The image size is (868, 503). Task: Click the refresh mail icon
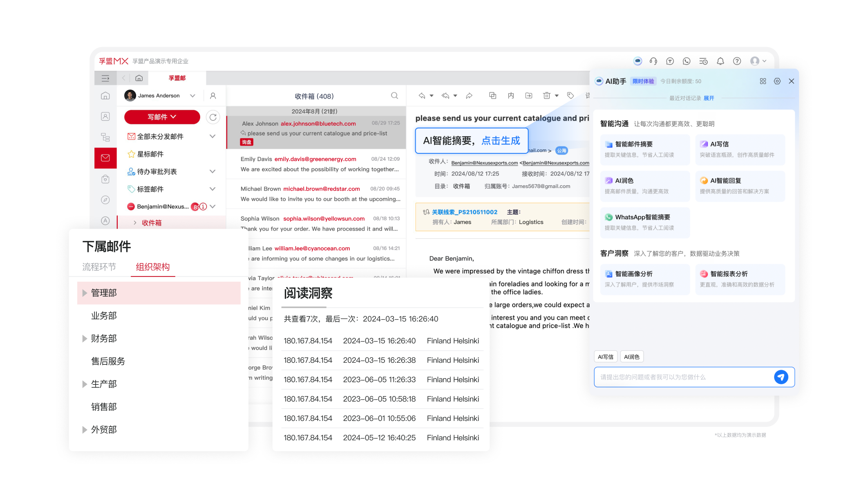click(x=213, y=117)
